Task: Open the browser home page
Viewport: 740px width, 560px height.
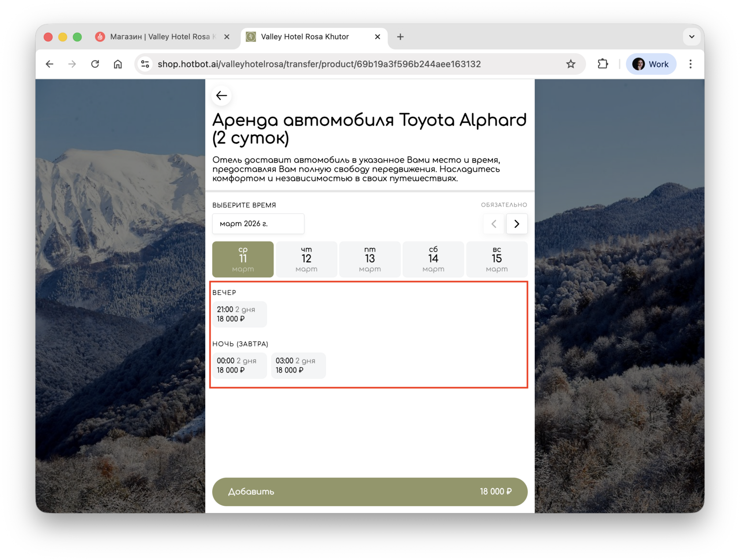Action: [118, 64]
